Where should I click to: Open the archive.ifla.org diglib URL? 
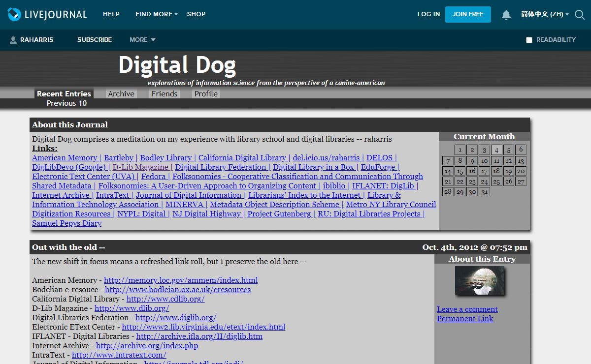[199, 336]
